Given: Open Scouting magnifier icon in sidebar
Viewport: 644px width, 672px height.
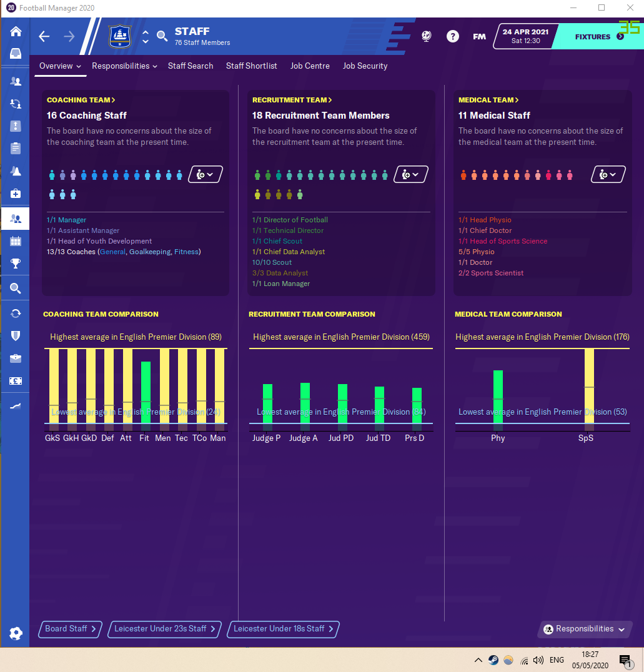Looking at the screenshot, I should click(16, 289).
